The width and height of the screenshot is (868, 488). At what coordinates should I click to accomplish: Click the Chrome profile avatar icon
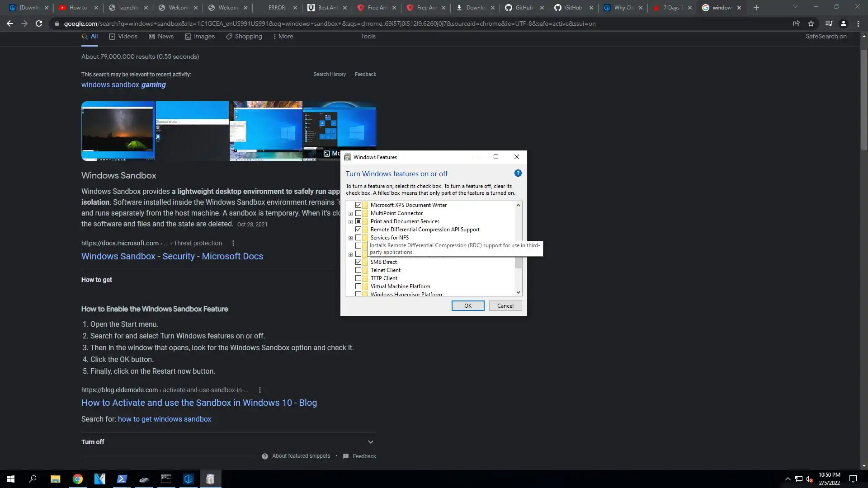(843, 23)
